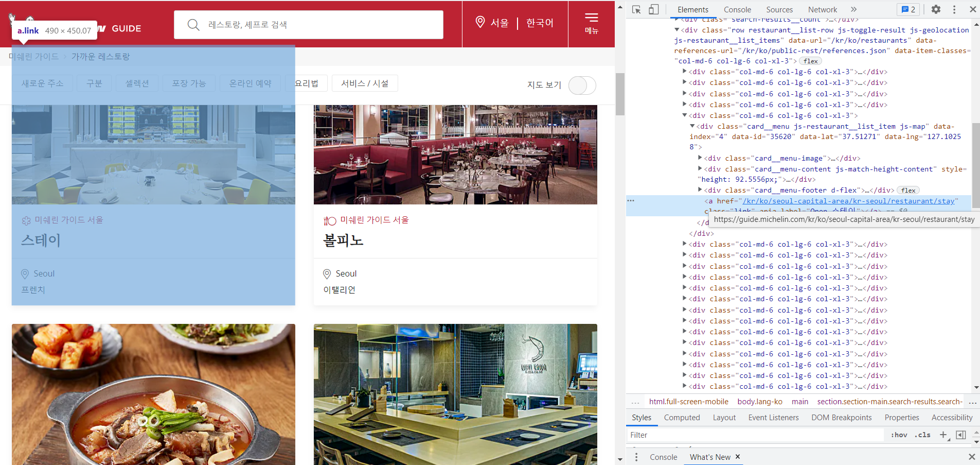Click the search magnifier icon
Viewport: 980px width, 465px height.
pos(193,25)
